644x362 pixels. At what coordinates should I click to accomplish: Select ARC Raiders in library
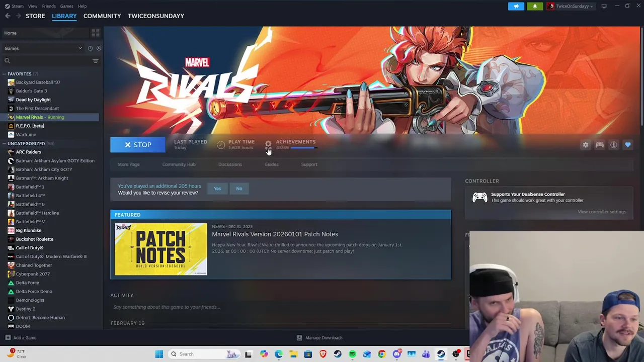pyautogui.click(x=28, y=152)
